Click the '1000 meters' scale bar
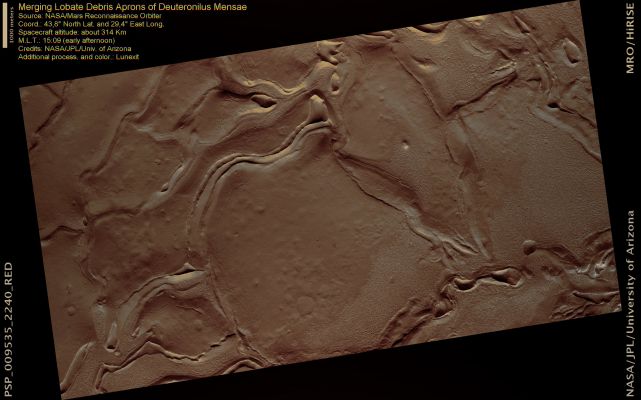 pos(6,25)
